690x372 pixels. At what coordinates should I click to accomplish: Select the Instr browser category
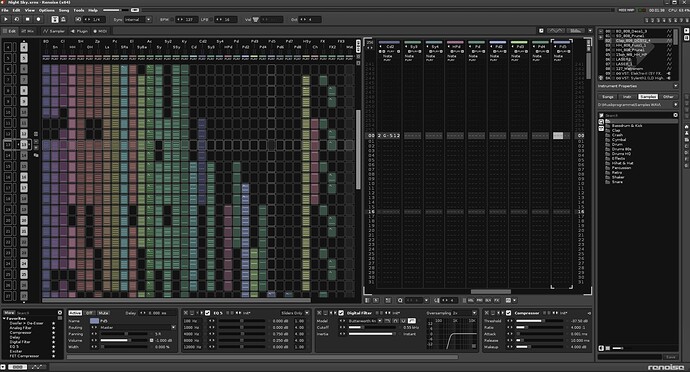pos(627,96)
